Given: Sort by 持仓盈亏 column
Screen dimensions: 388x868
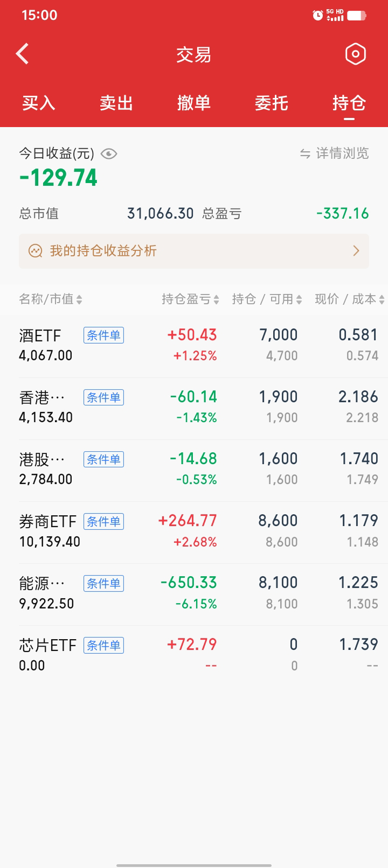Looking at the screenshot, I should tap(190, 299).
